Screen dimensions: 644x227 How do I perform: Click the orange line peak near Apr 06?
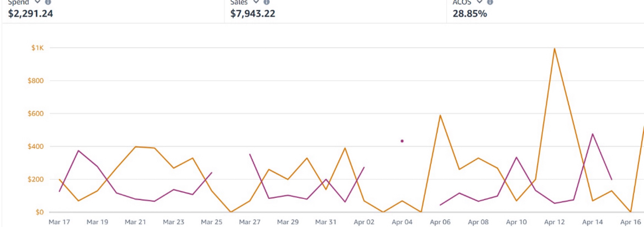coord(440,115)
